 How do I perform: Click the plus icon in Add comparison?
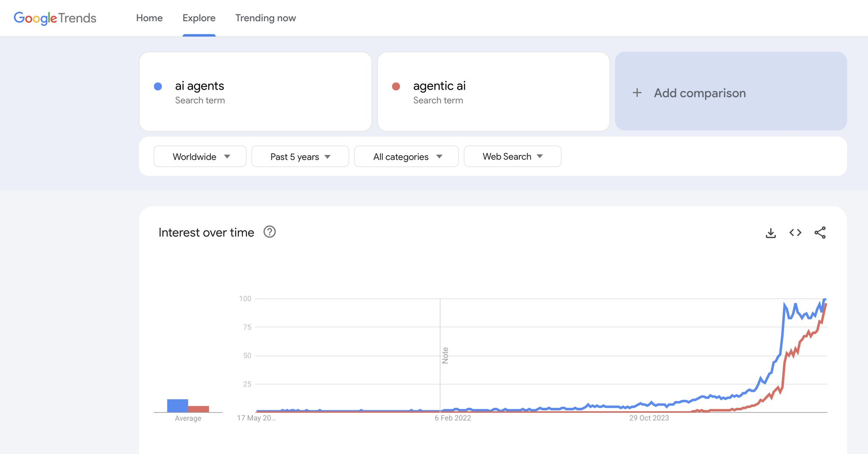pyautogui.click(x=637, y=93)
